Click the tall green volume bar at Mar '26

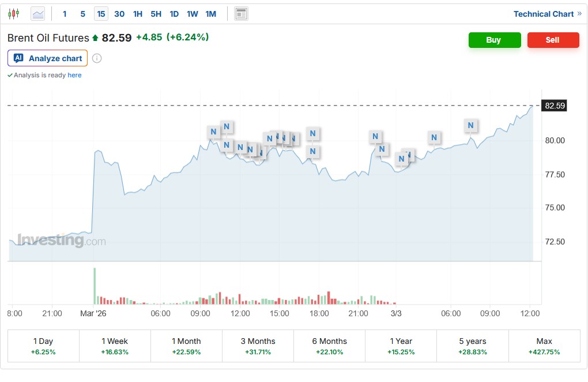[x=95, y=286]
